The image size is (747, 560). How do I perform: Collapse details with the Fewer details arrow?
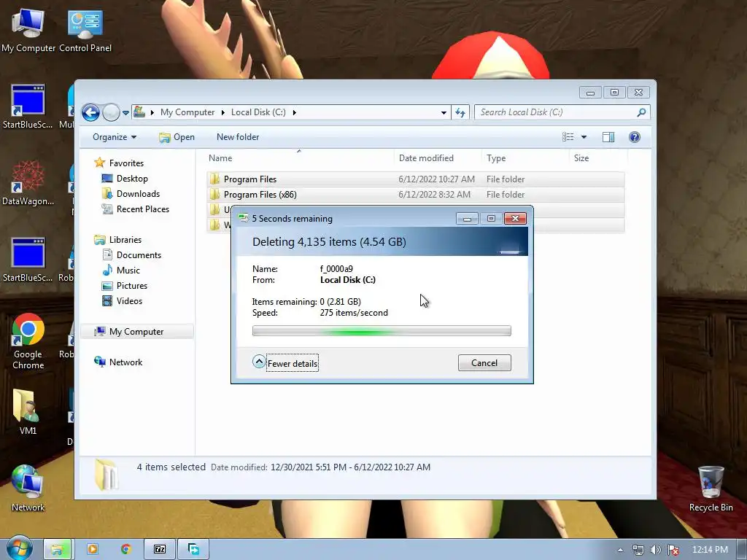(259, 362)
